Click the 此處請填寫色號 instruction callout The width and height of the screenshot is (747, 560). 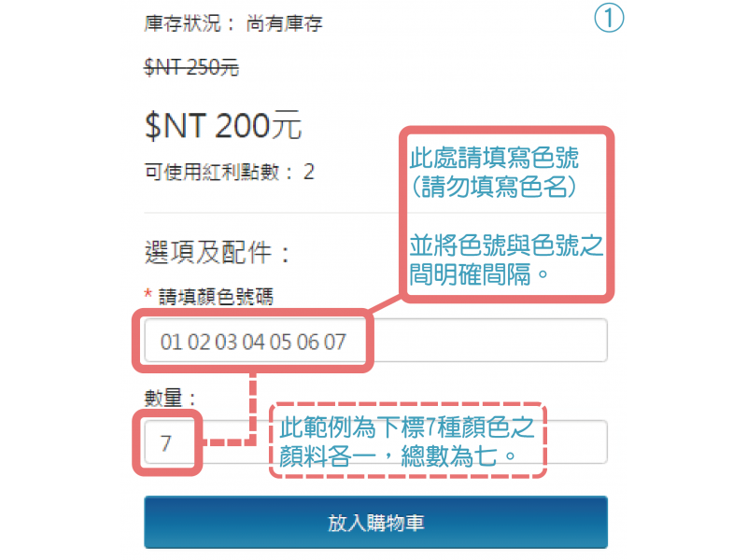pos(494,158)
